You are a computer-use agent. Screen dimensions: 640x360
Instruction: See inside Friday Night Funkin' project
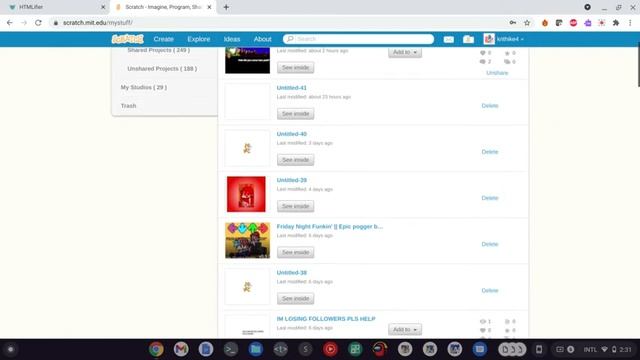point(296,252)
